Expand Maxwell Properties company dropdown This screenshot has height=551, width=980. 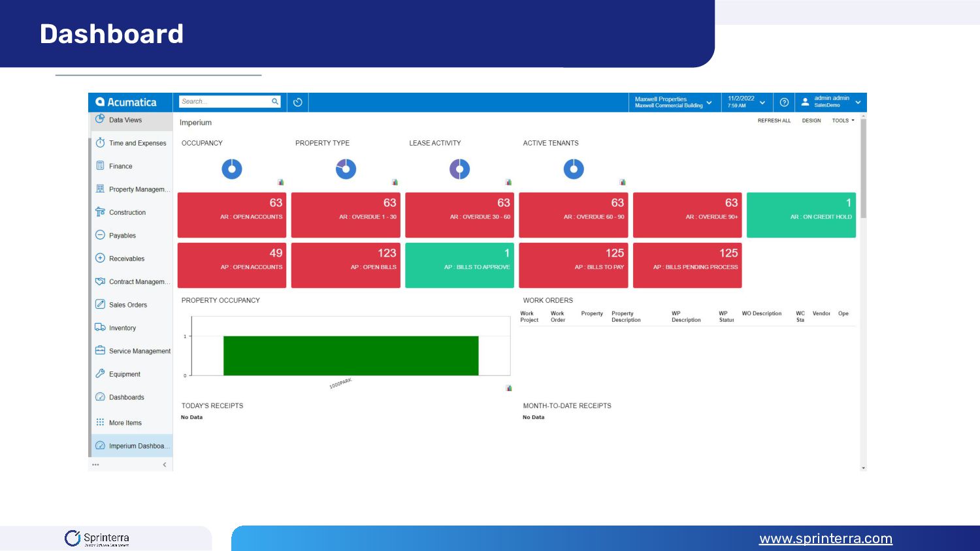click(674, 102)
